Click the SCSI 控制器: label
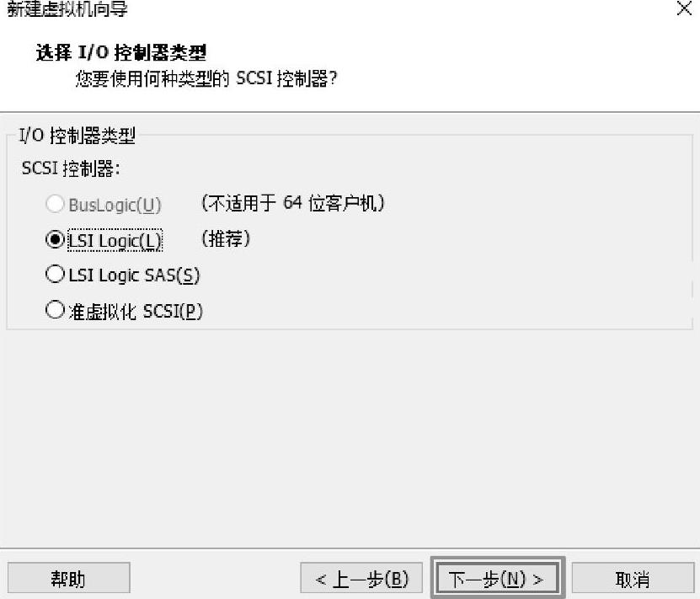This screenshot has width=700, height=599. point(71,168)
